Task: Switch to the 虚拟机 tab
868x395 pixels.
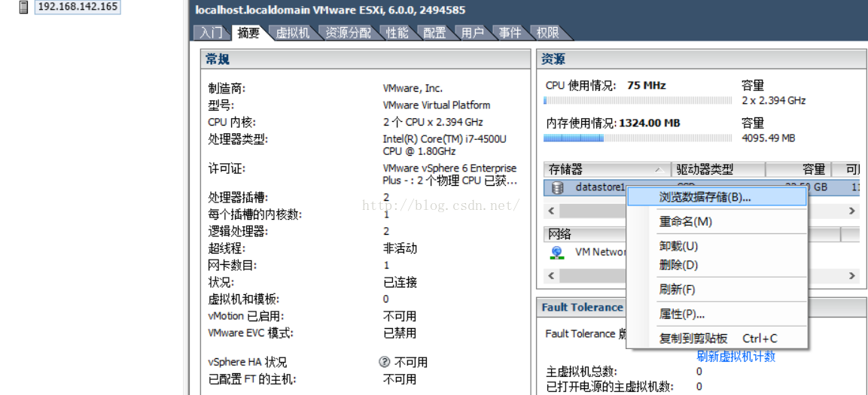Action: click(293, 32)
